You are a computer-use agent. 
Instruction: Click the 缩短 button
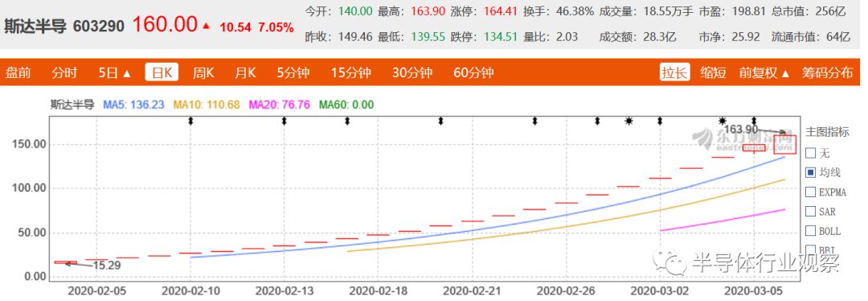pyautogui.click(x=714, y=72)
